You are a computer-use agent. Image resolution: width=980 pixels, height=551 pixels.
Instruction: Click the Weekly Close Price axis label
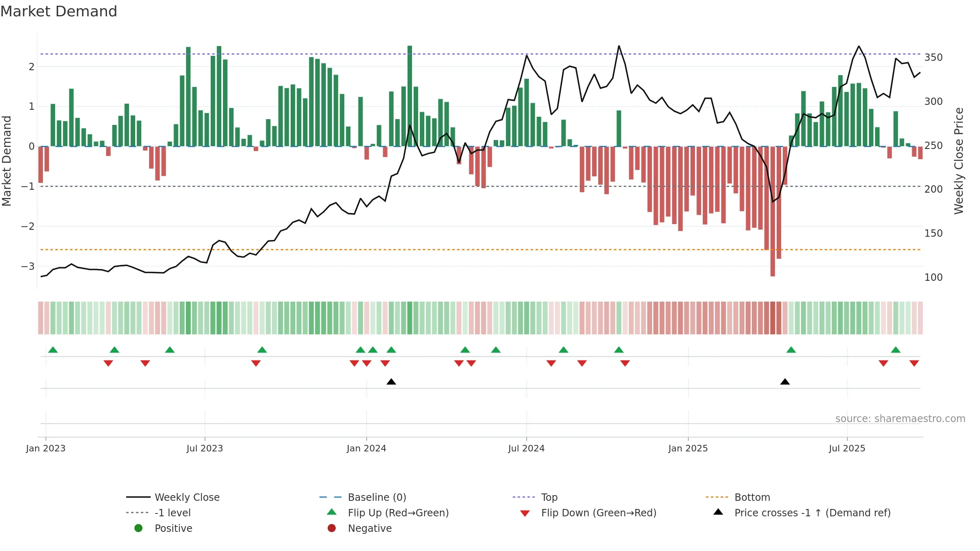[959, 161]
